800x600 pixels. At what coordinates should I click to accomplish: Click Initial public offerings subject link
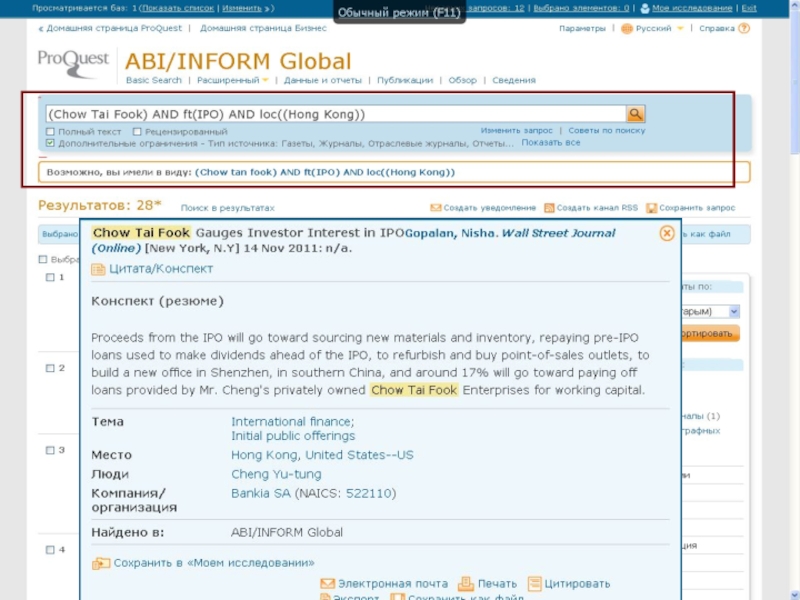click(293, 436)
